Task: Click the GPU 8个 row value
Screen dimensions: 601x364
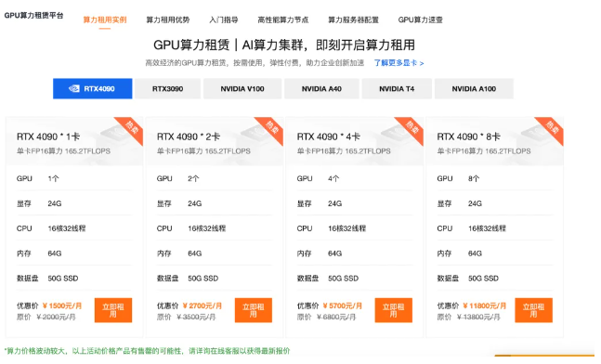Action: (x=474, y=178)
